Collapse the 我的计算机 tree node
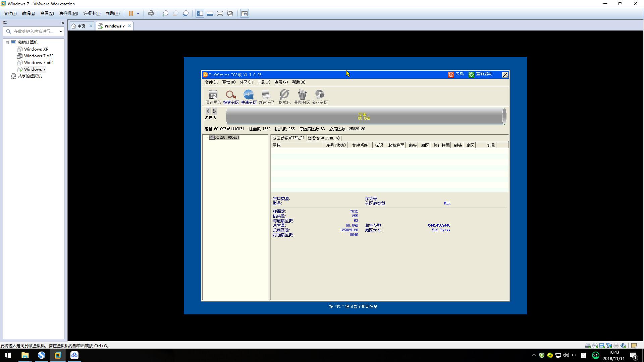This screenshot has width=644, height=362. (7, 42)
